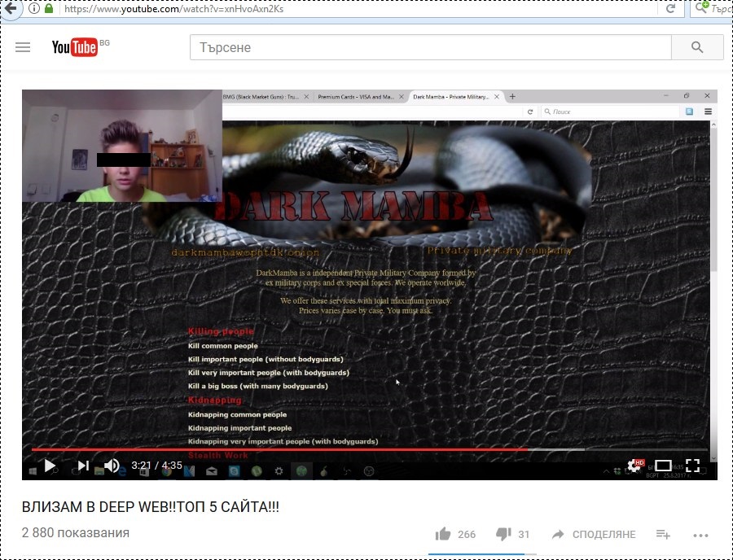This screenshot has height=560, width=733.
Task: Enter full screen mode
Action: pos(692,466)
